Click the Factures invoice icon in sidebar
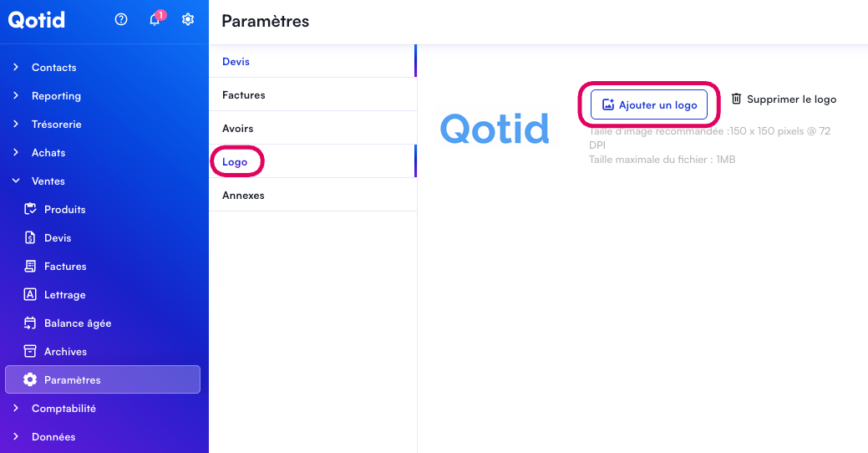This screenshot has width=868, height=453. pyautogui.click(x=30, y=267)
